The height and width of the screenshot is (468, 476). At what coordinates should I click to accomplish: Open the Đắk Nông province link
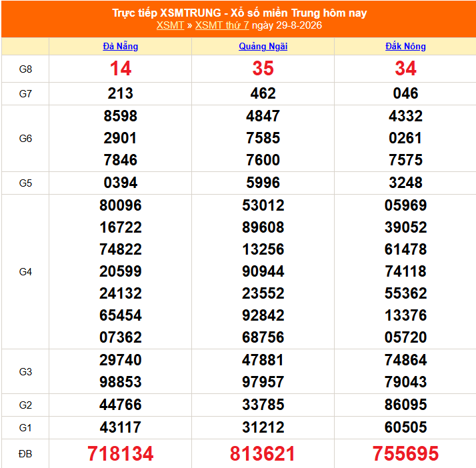click(x=405, y=47)
